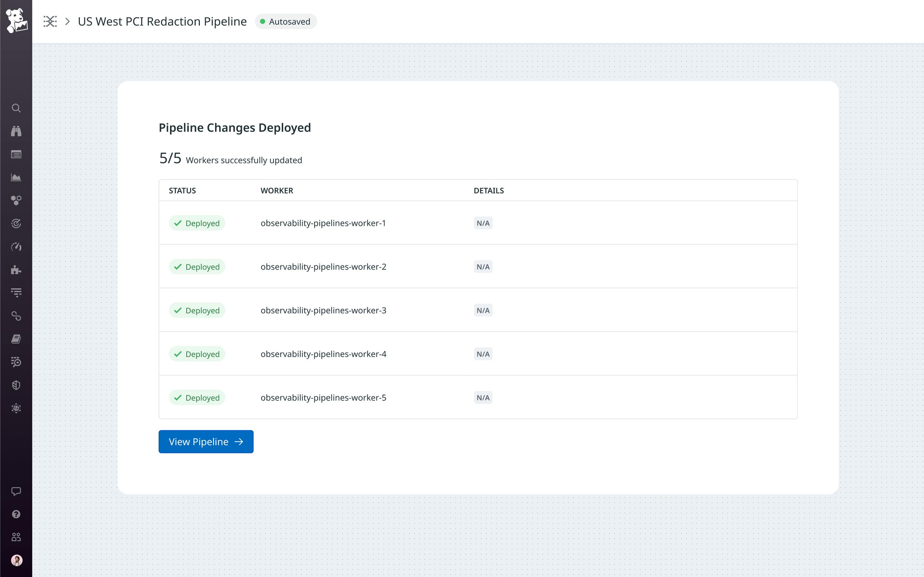Click the dashboards list icon in sidebar
This screenshot has width=924, height=577.
(16, 154)
